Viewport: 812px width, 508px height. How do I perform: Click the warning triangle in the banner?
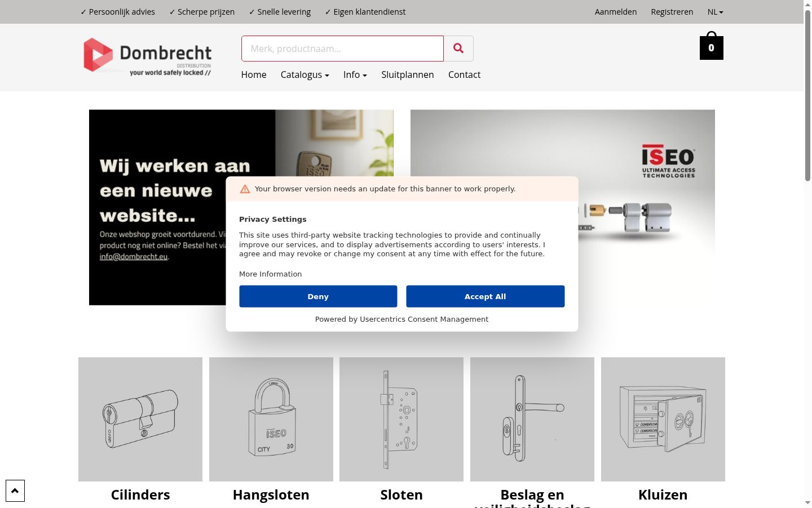tap(245, 189)
